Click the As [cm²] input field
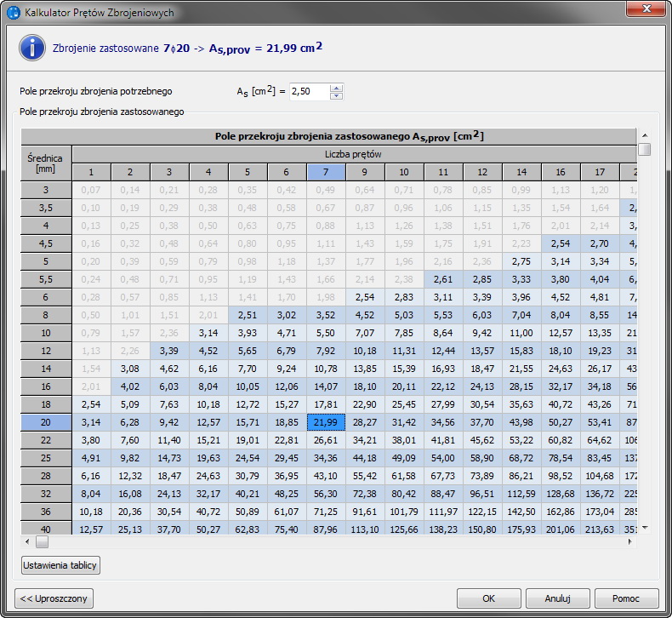The image size is (672, 618). (x=308, y=91)
